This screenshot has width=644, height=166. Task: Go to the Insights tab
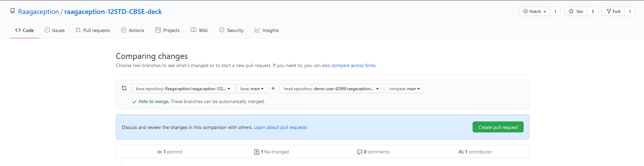pyautogui.click(x=267, y=30)
